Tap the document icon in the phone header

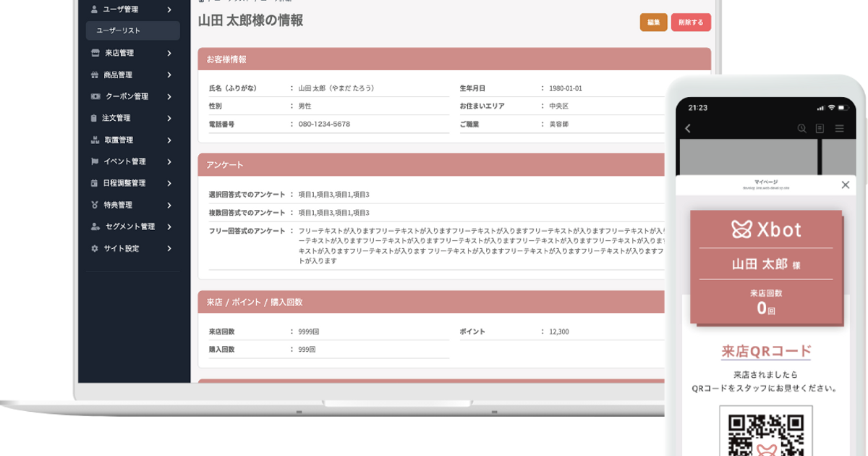[x=820, y=129]
